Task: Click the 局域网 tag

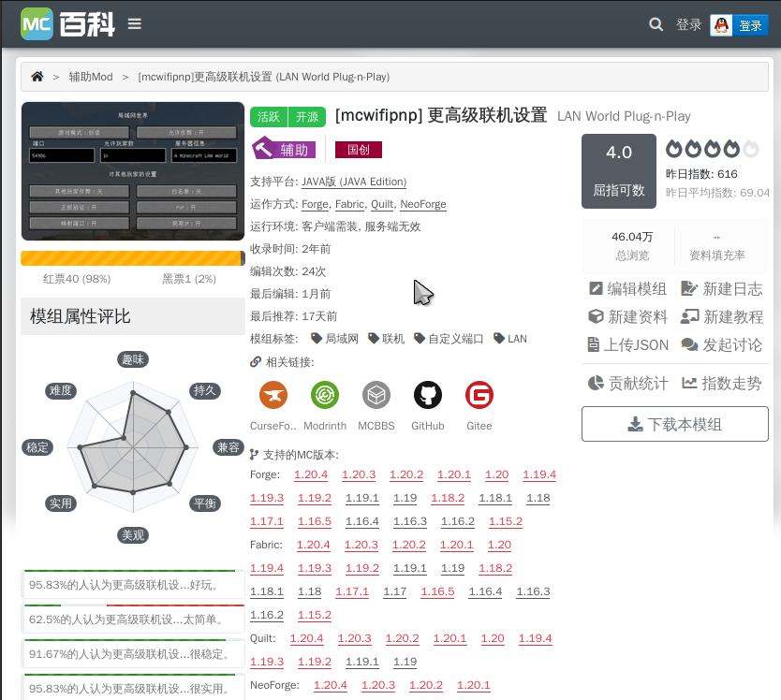Action: (334, 339)
